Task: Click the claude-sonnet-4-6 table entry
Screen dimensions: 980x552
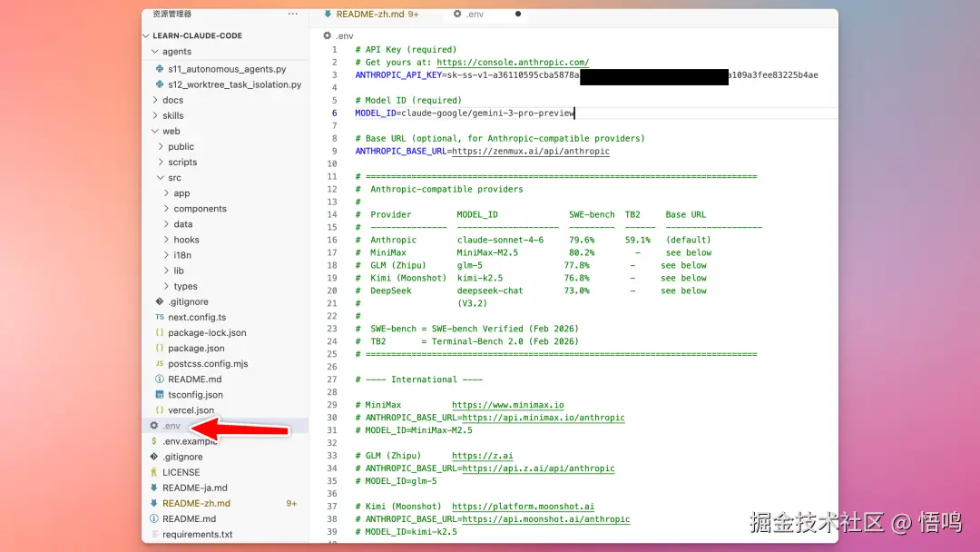Action: point(500,240)
